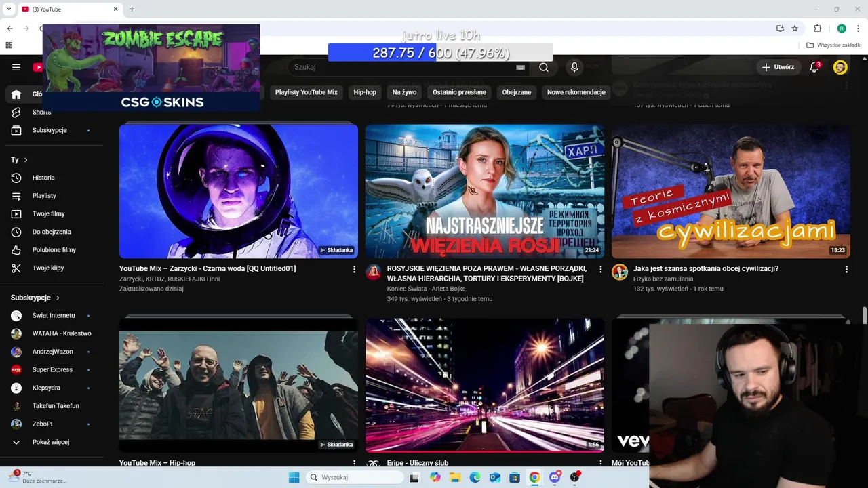Open the Chrome profile R avatar
868x488 pixels.
point(842,28)
